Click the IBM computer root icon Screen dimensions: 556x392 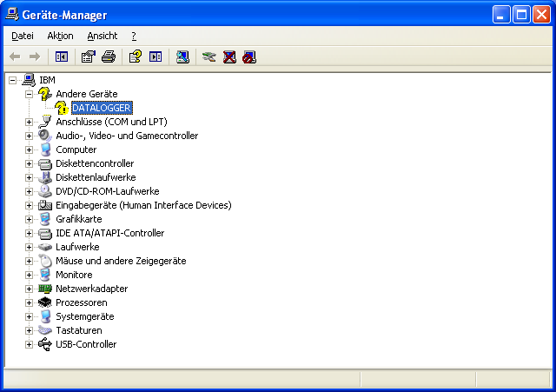29,80
